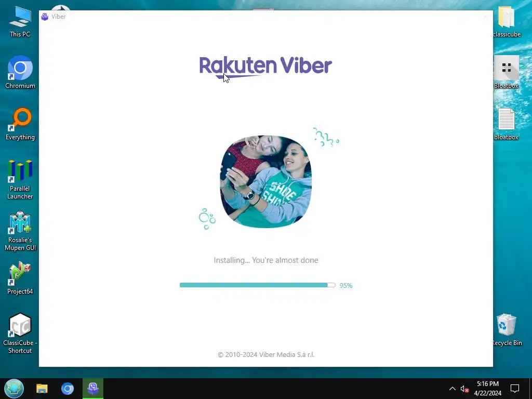Select the Parallel Launcher shortcut
The height and width of the screenshot is (399, 532).
[20, 179]
